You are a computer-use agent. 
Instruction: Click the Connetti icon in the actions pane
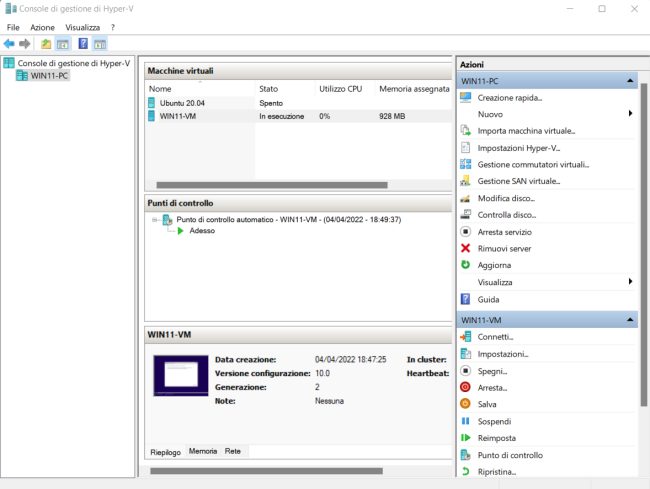click(x=465, y=337)
